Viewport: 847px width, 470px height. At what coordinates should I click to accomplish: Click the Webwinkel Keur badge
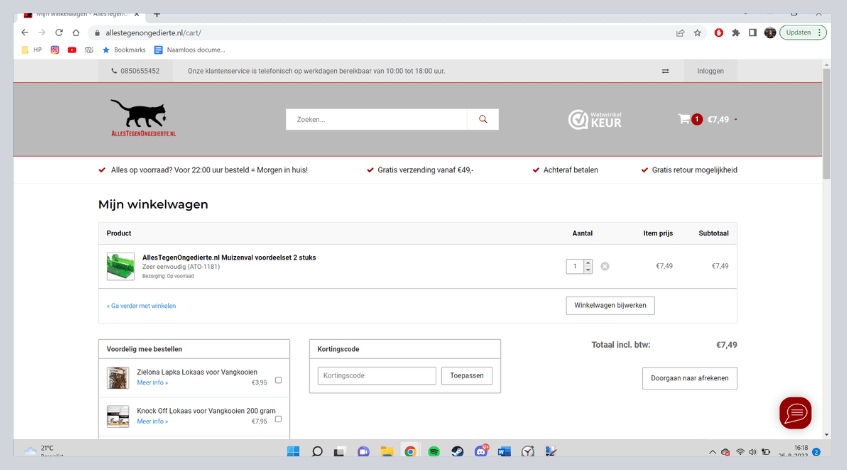pos(596,119)
